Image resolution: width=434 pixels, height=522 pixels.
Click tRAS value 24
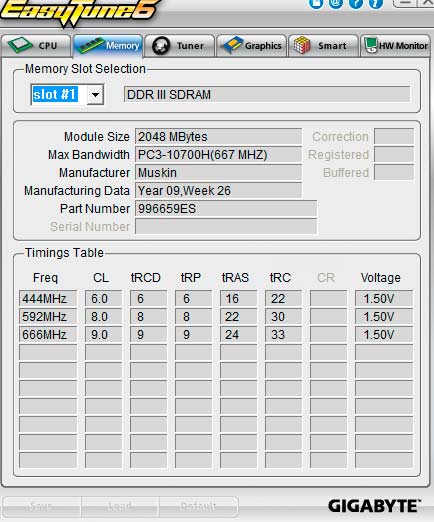tap(238, 334)
